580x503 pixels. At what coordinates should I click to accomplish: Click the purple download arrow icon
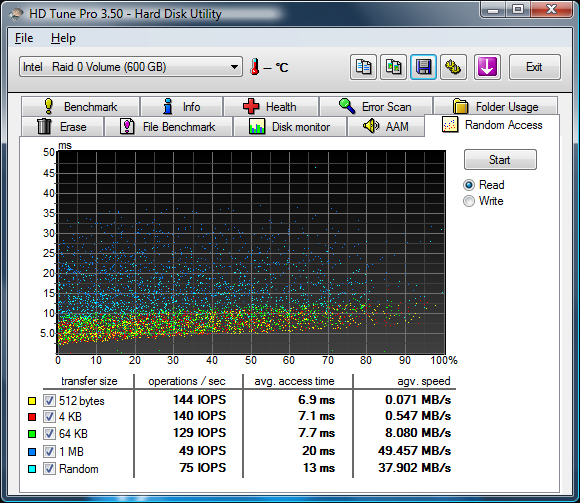pos(487,67)
